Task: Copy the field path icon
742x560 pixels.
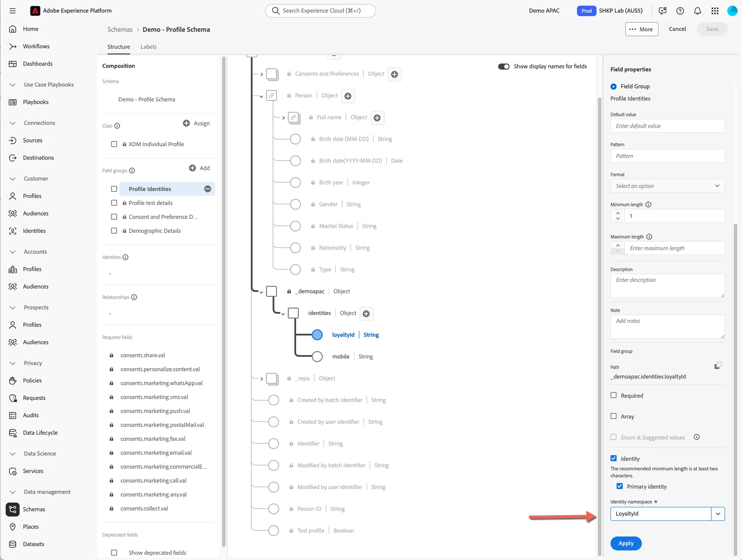Action: 718,366
